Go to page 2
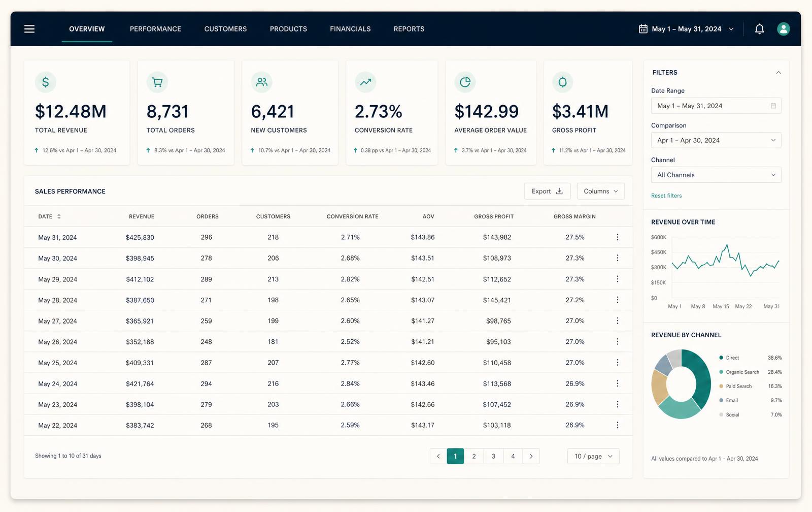Screen dimensions: 812x512 tap(474, 456)
